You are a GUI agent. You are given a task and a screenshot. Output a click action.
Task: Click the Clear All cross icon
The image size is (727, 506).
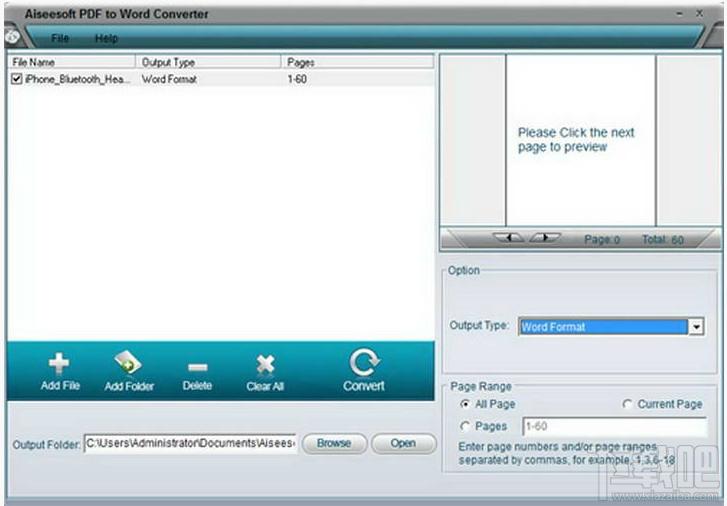[x=265, y=365]
